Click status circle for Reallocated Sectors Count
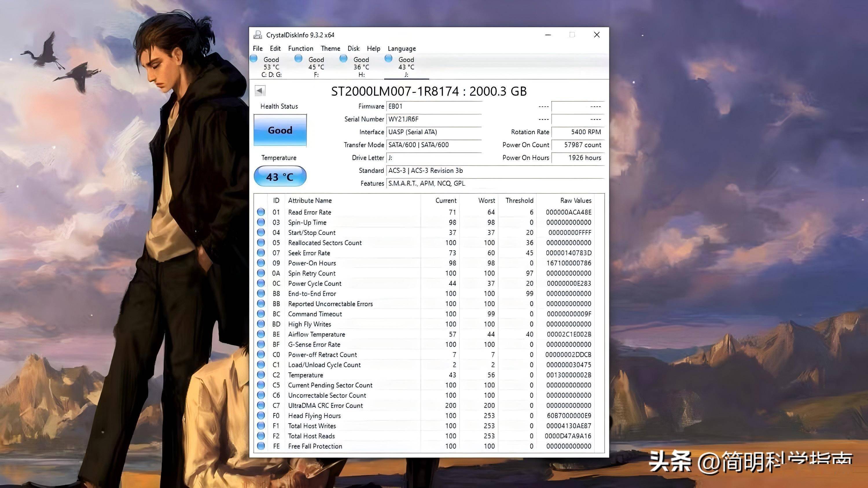This screenshot has width=868, height=488. (x=261, y=243)
